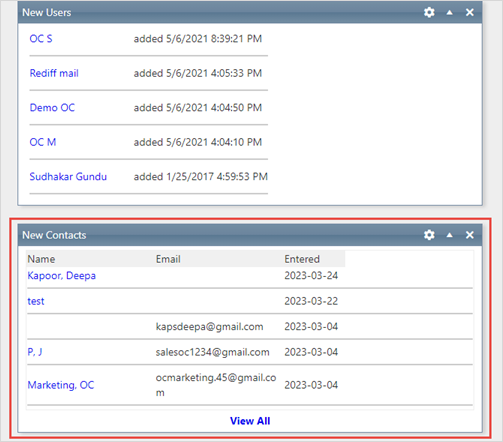Open user OC S
Viewport: 503px width, 442px height.
pyautogui.click(x=41, y=39)
